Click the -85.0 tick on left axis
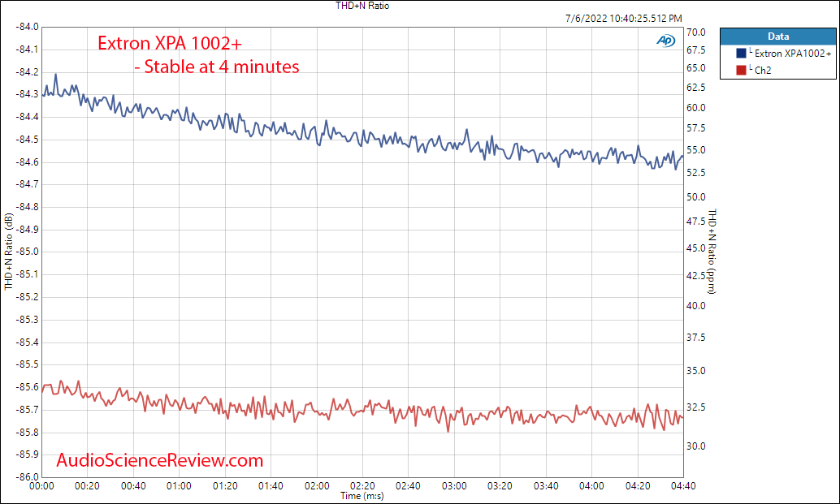The height and width of the screenshot is (504, 840). point(28,252)
